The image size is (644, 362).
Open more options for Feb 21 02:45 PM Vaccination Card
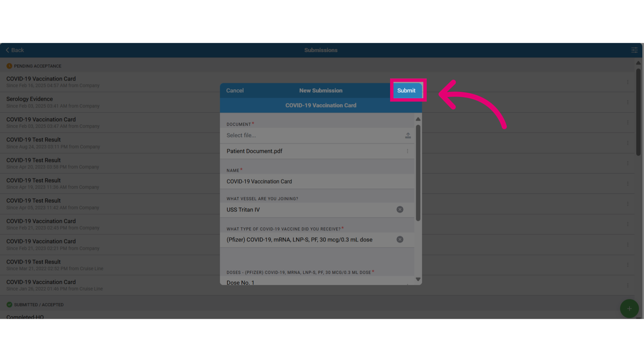[x=628, y=224]
